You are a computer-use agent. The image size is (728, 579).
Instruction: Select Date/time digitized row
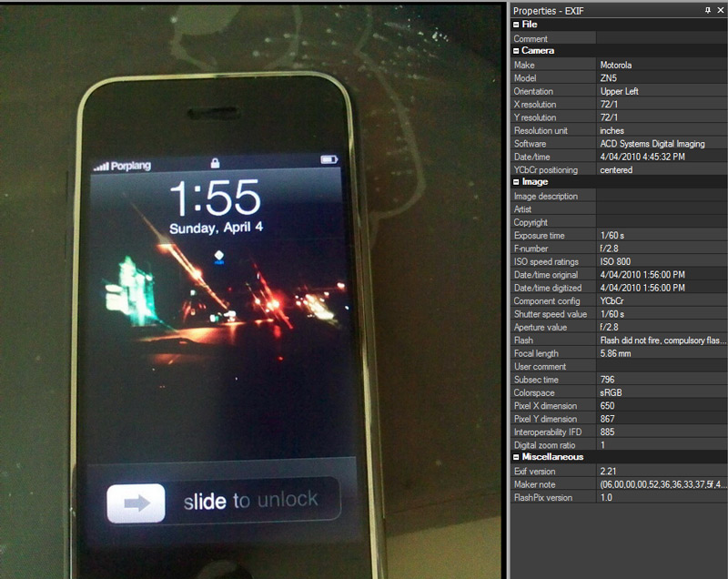click(x=620, y=288)
